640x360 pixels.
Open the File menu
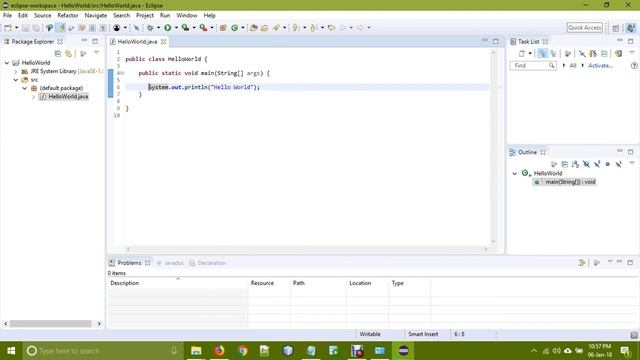pos(7,15)
